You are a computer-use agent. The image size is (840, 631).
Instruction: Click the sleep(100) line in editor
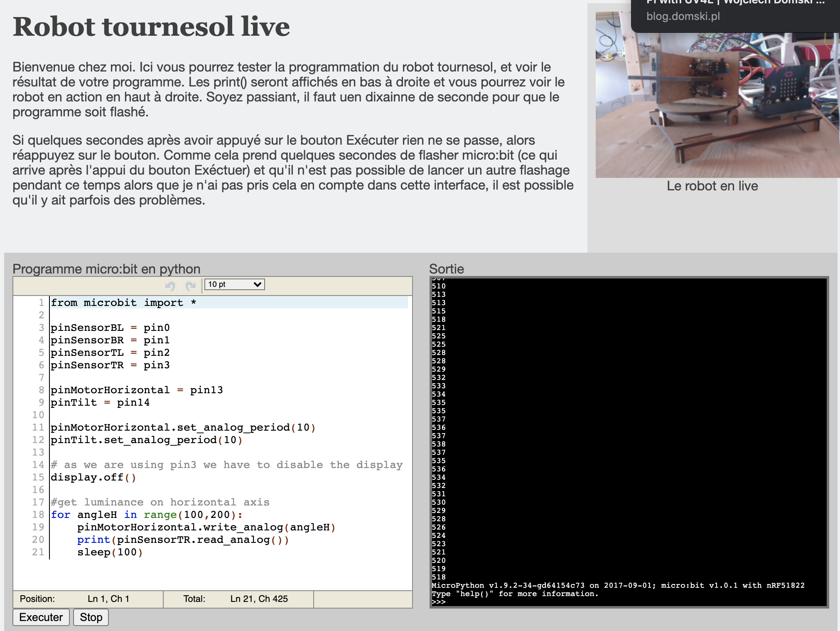click(x=110, y=552)
